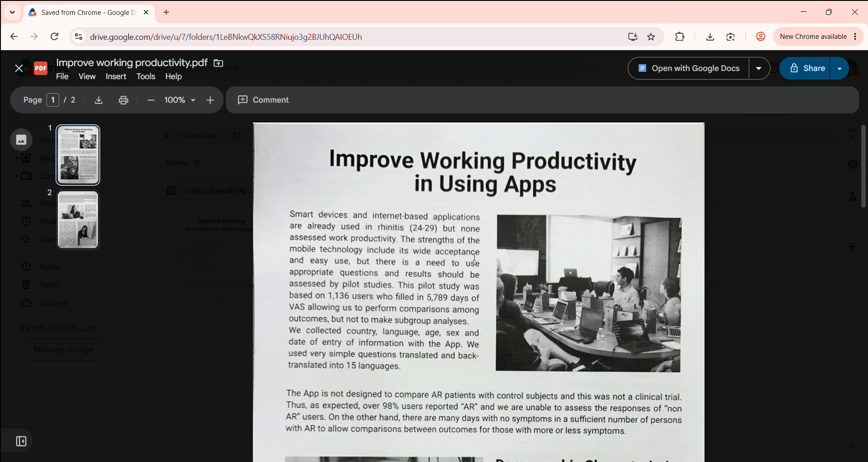This screenshot has height=462, width=868.
Task: Click the document title heading
Action: [x=483, y=172]
